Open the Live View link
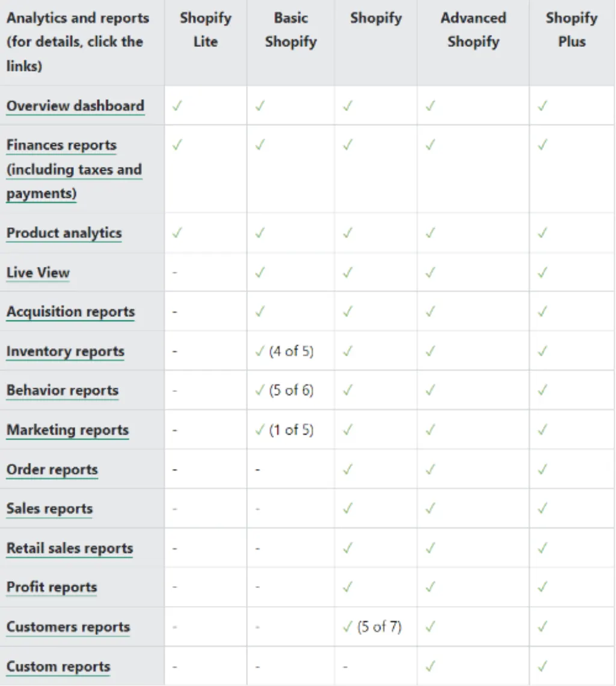 tap(38, 272)
